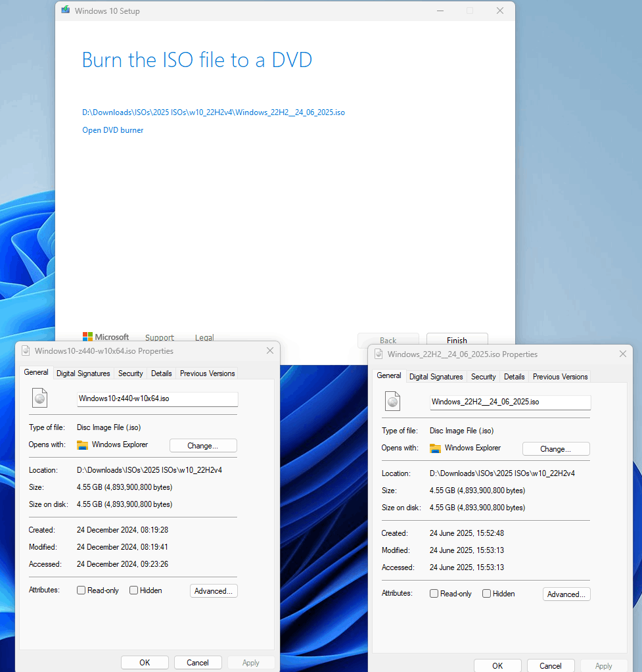Click OK in Windows10-z440 Properties dialog
The height and width of the screenshot is (672, 642).
145,662
